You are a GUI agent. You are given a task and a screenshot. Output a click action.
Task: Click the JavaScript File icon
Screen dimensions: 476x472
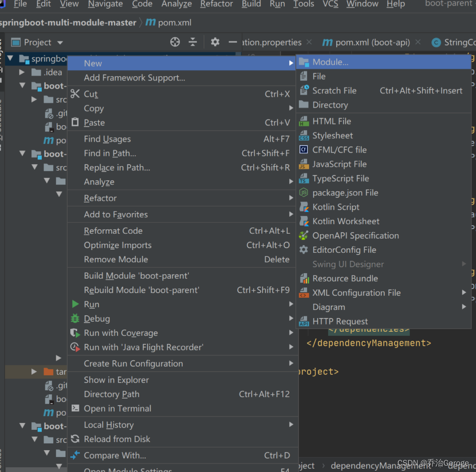click(x=304, y=164)
